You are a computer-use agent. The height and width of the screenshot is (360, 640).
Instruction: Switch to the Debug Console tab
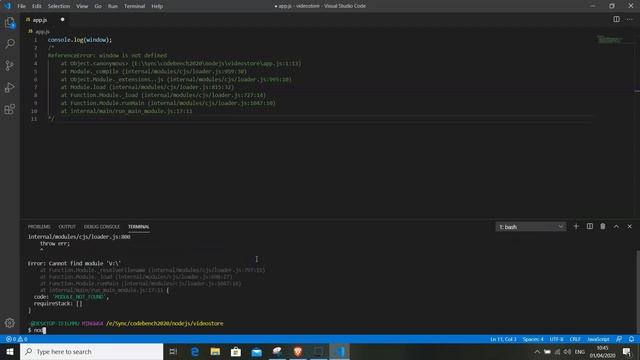pos(102,227)
